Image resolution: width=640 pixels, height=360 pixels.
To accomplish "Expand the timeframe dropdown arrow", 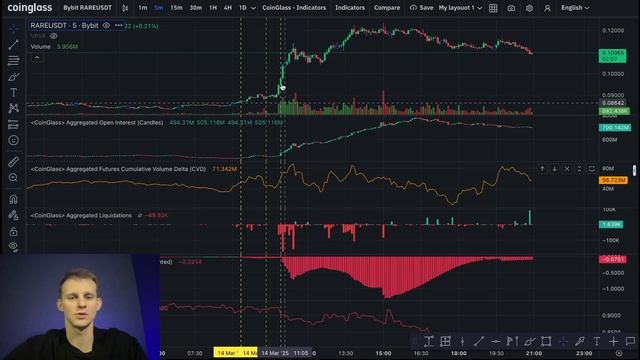I will click(x=253, y=8).
